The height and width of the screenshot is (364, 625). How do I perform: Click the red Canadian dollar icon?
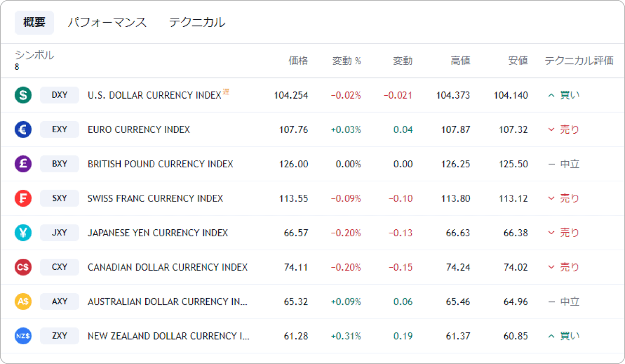23,267
